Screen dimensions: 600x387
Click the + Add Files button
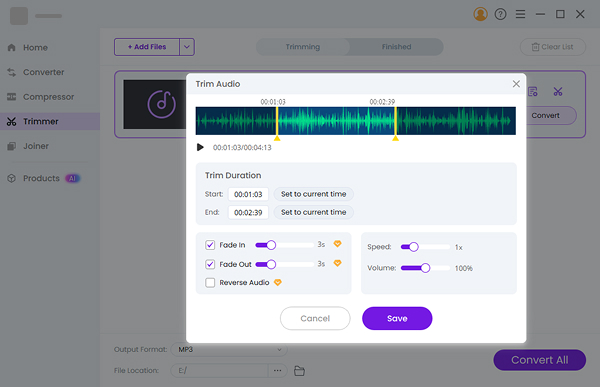pyautogui.click(x=147, y=47)
